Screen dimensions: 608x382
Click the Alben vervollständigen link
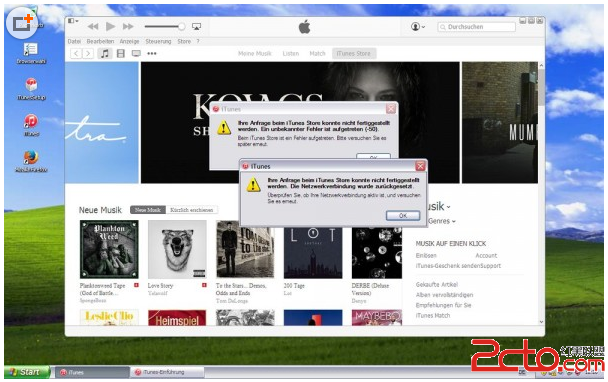[x=444, y=295]
